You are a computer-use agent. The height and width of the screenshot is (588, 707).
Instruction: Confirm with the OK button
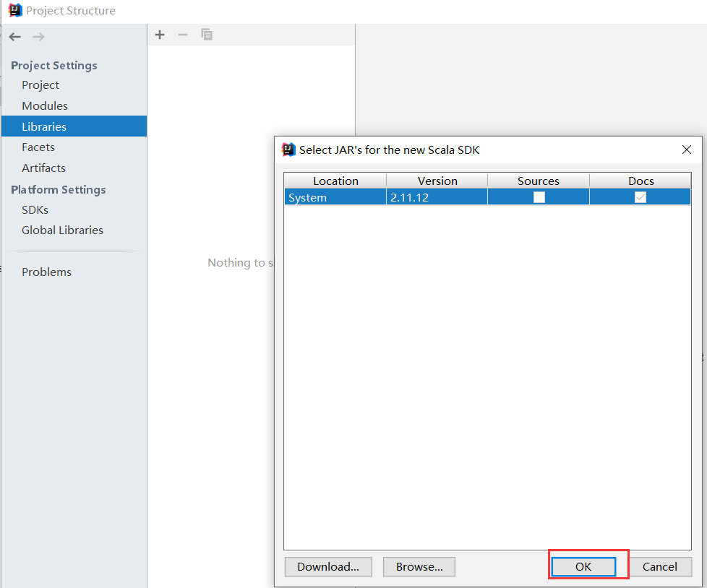[583, 567]
